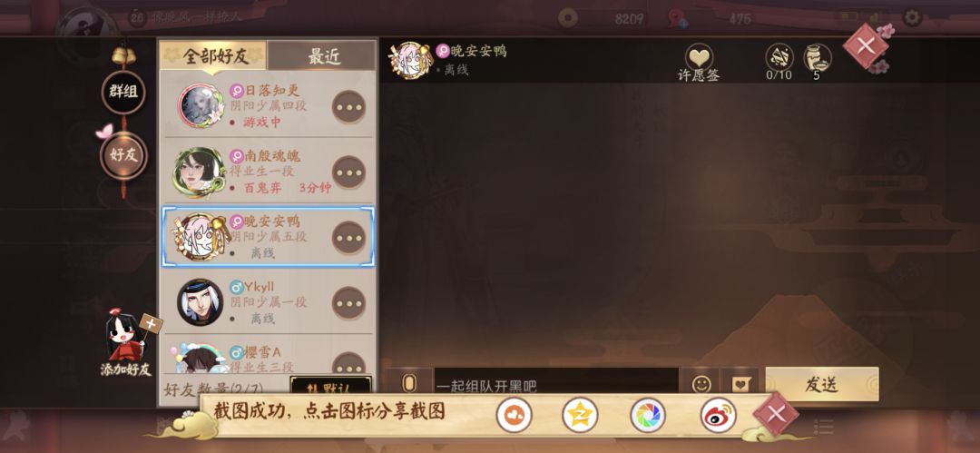Open the emoji smiley picker
Image resolution: width=980 pixels, height=453 pixels.
701,384
